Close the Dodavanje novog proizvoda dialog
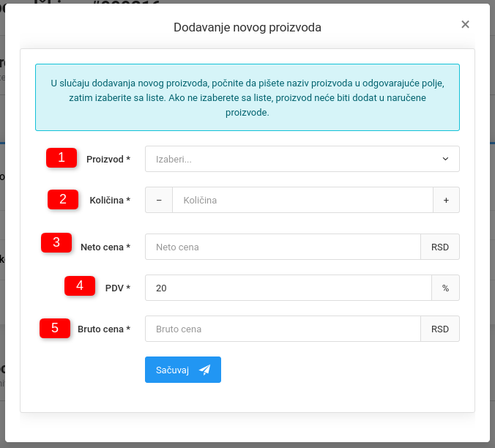This screenshot has height=448, width=495. pyautogui.click(x=465, y=24)
